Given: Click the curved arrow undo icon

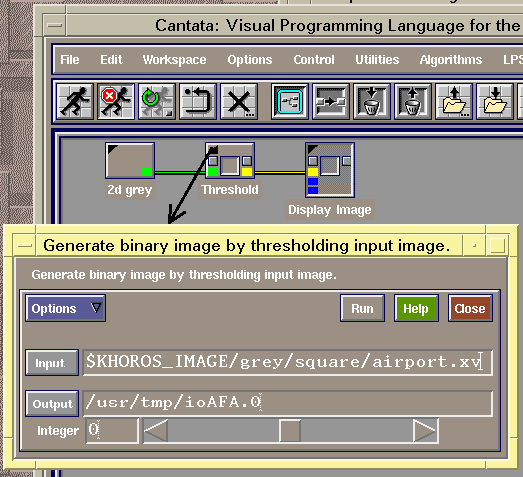Looking at the screenshot, I should pyautogui.click(x=197, y=101).
